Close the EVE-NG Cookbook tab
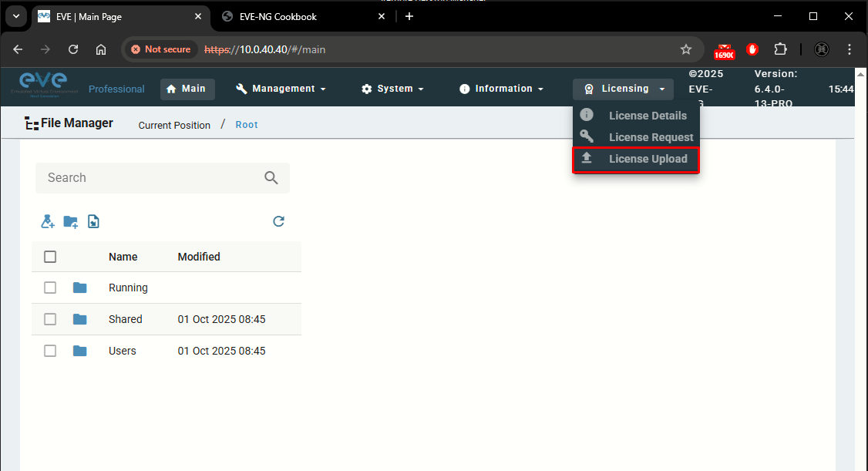The width and height of the screenshot is (868, 471). (382, 17)
